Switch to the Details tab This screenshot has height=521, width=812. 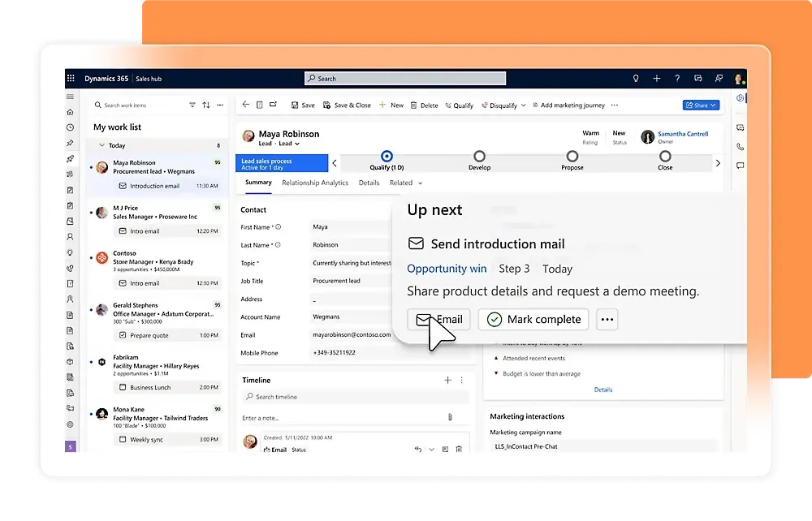pyautogui.click(x=369, y=183)
